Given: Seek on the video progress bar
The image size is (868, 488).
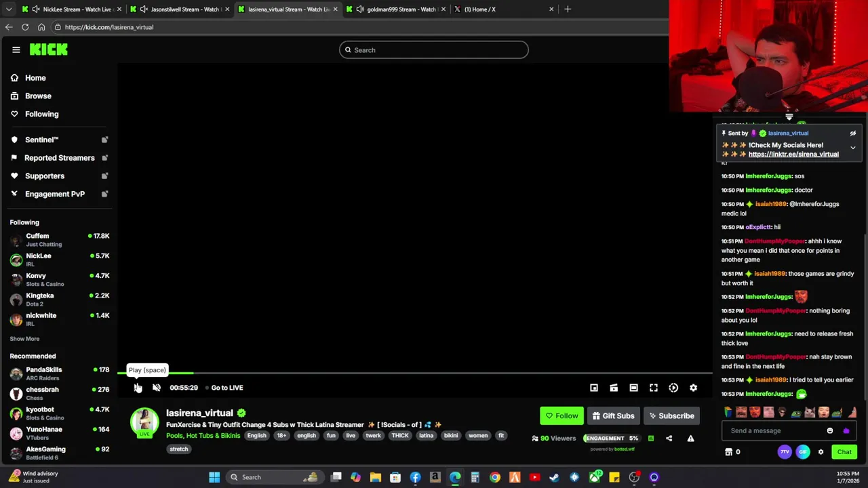Looking at the screenshot, I should point(415,373).
